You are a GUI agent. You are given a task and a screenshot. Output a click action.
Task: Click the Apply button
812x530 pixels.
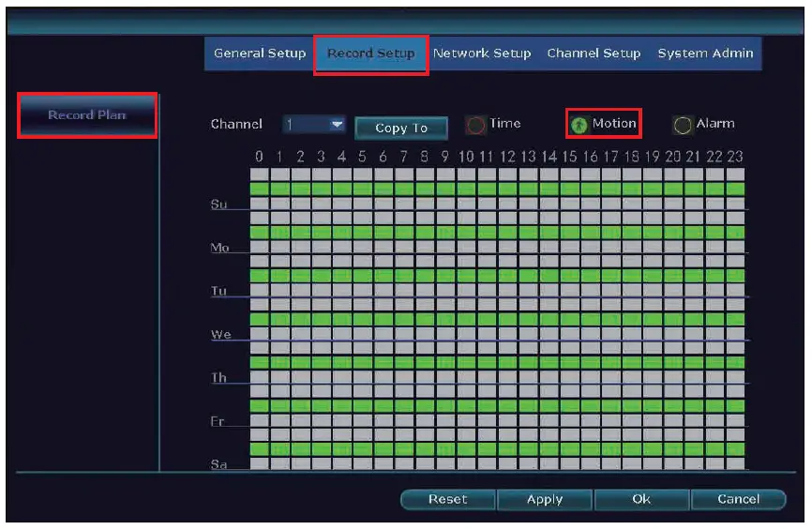coord(544,499)
